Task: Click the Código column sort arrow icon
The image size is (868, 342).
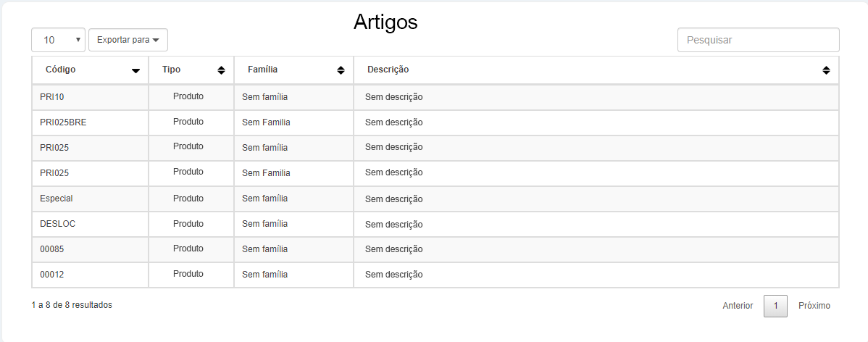Action: [x=135, y=70]
